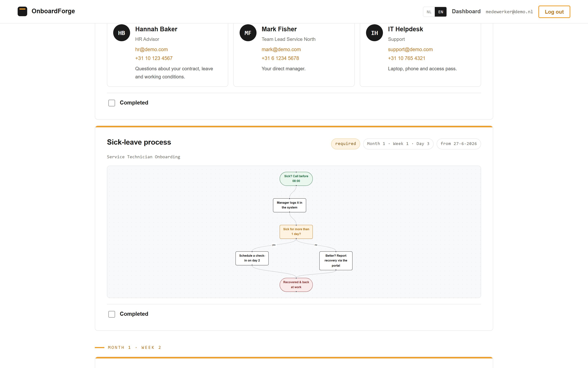Click the 'Support' role text
588x368 pixels.
pos(396,39)
